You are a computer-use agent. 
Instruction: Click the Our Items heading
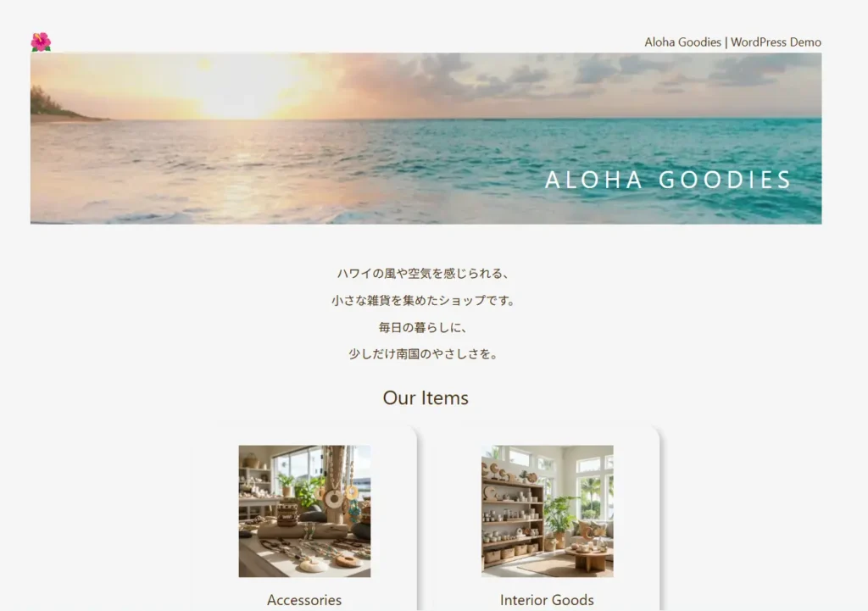426,398
